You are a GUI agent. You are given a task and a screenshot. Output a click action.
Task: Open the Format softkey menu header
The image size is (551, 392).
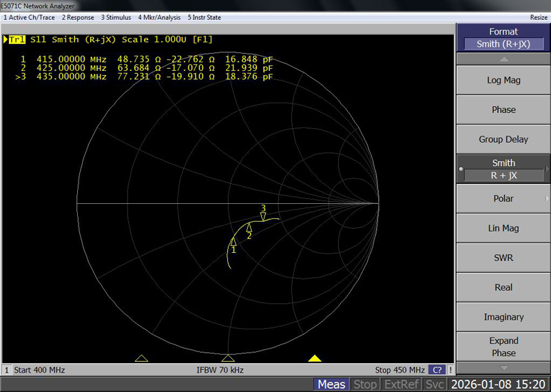(503, 38)
